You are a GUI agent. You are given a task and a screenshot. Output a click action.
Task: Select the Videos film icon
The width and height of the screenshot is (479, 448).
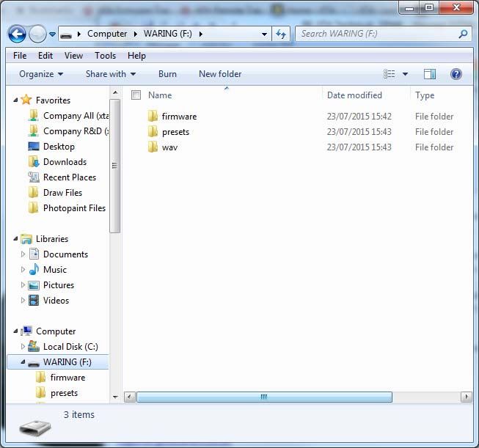point(34,300)
